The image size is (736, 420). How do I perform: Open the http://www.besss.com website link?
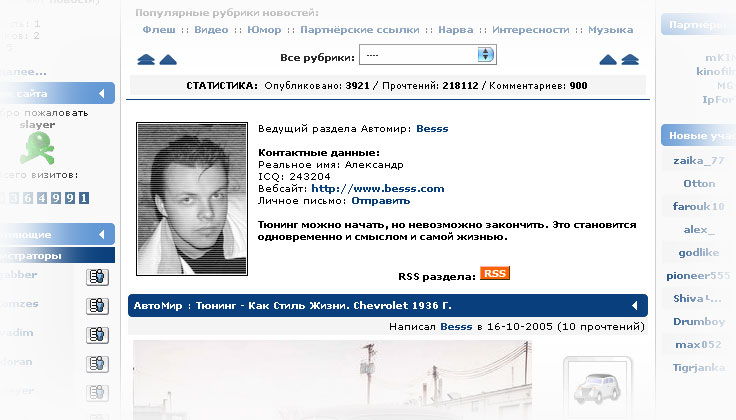(x=378, y=189)
